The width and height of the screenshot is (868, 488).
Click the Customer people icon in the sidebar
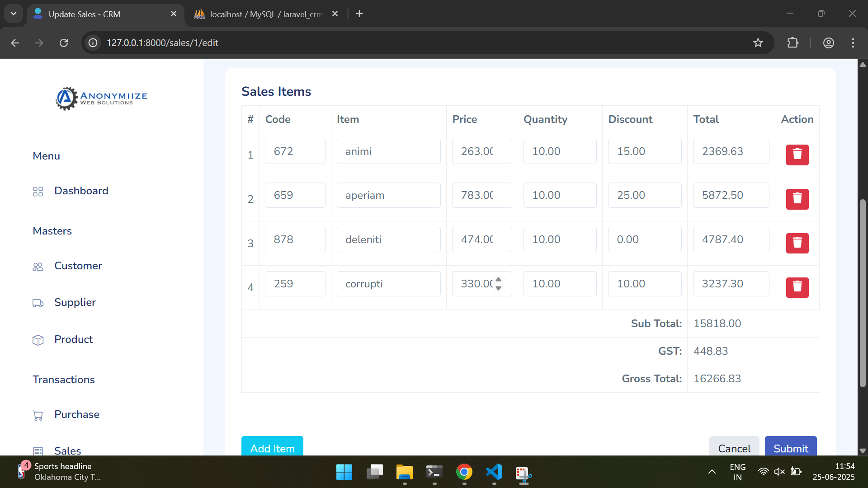pyautogui.click(x=38, y=267)
